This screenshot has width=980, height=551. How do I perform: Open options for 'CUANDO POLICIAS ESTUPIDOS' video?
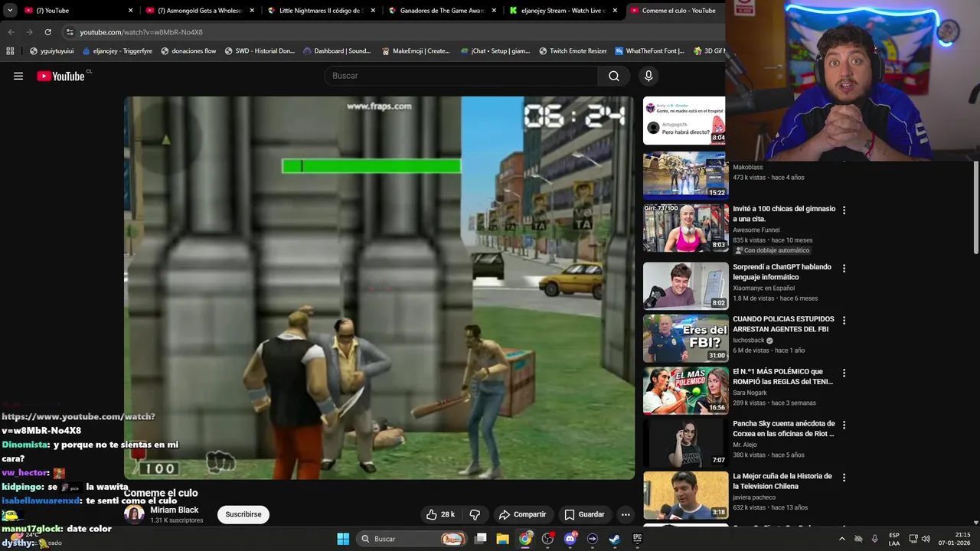pyautogui.click(x=844, y=321)
